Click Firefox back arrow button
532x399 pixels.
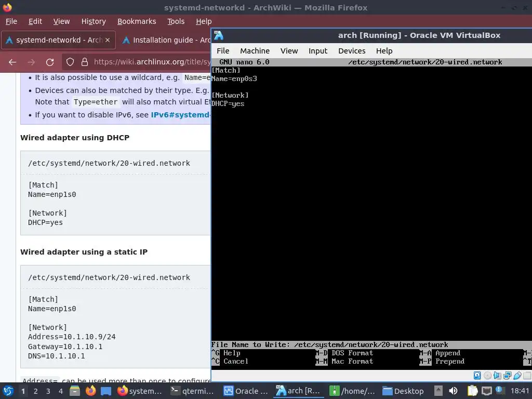(x=12, y=62)
